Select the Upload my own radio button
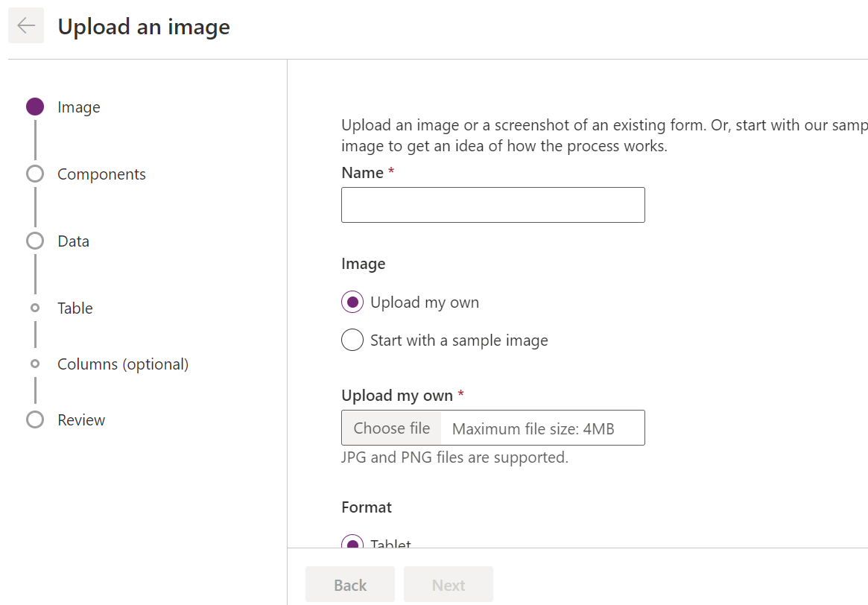868x605 pixels. pos(352,302)
